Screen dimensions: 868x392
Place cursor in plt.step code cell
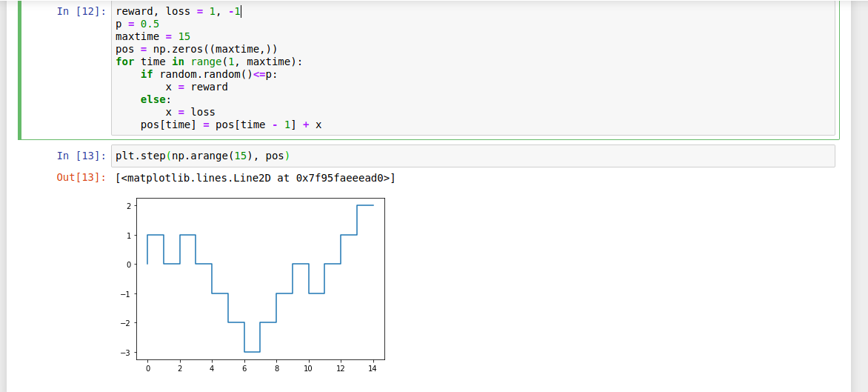473,156
